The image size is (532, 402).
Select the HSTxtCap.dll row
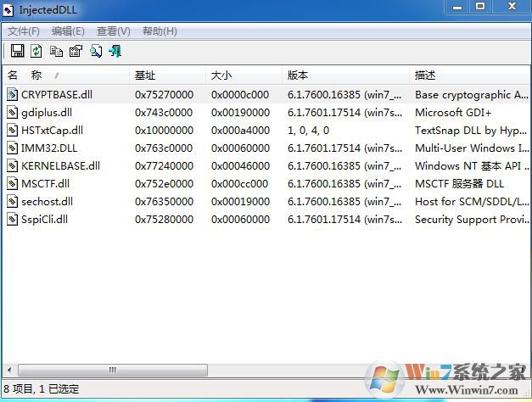[53, 131]
